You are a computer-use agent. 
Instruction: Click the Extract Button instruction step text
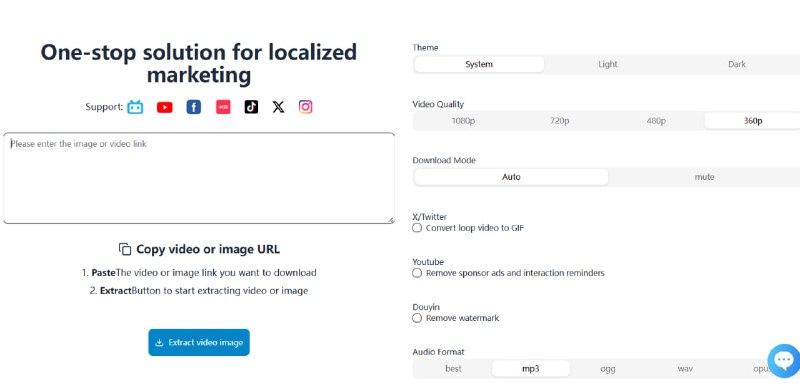coord(199,291)
